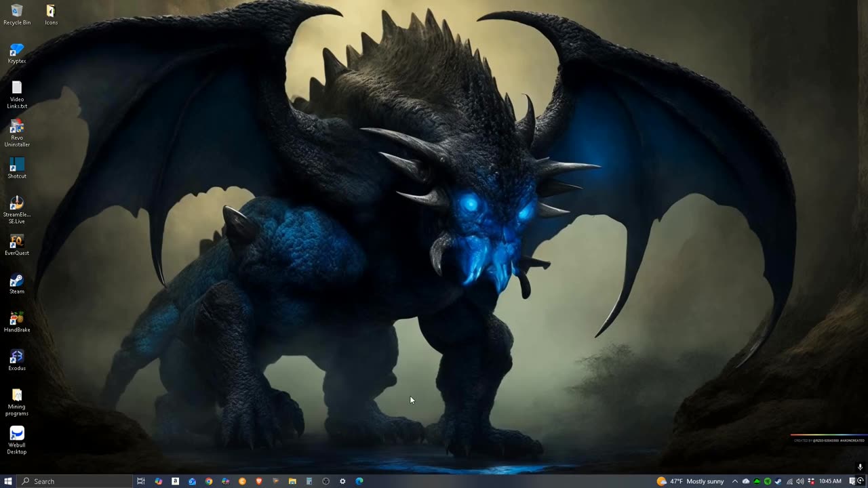Image resolution: width=868 pixels, height=488 pixels.
Task: Open the Windows Start menu
Action: pos(8,481)
